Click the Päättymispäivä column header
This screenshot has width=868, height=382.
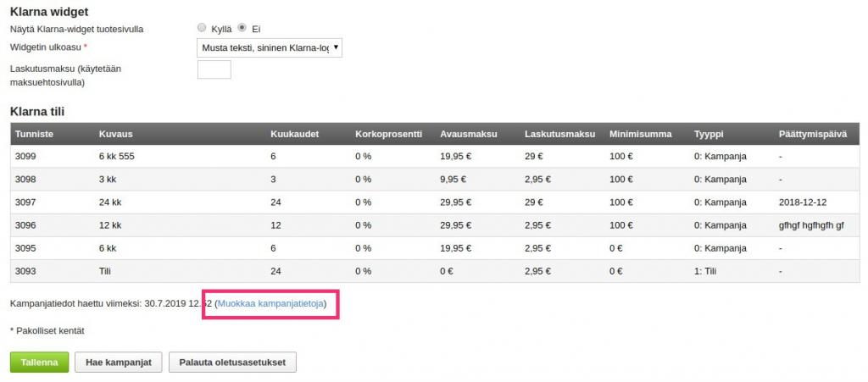pos(813,134)
